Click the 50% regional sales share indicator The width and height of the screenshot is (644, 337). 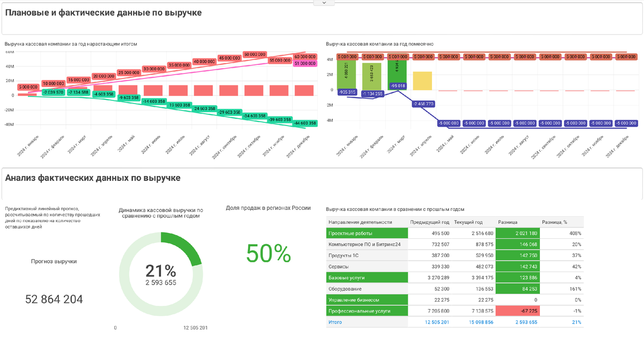coord(268,253)
